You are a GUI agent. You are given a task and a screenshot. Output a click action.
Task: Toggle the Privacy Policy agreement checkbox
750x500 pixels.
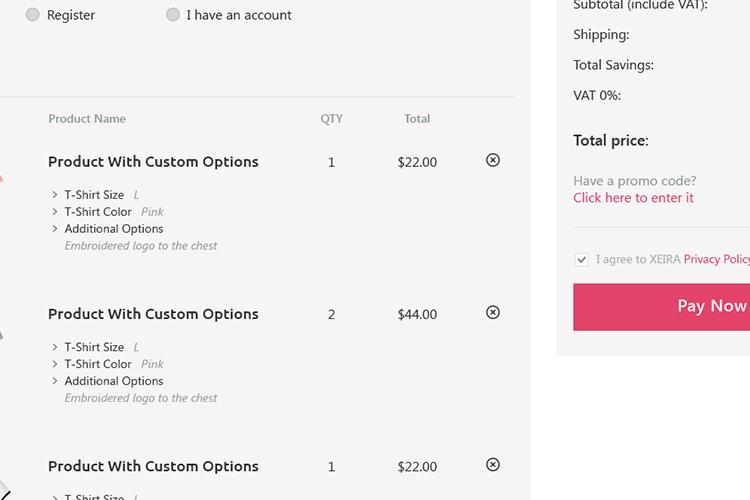pos(582,260)
